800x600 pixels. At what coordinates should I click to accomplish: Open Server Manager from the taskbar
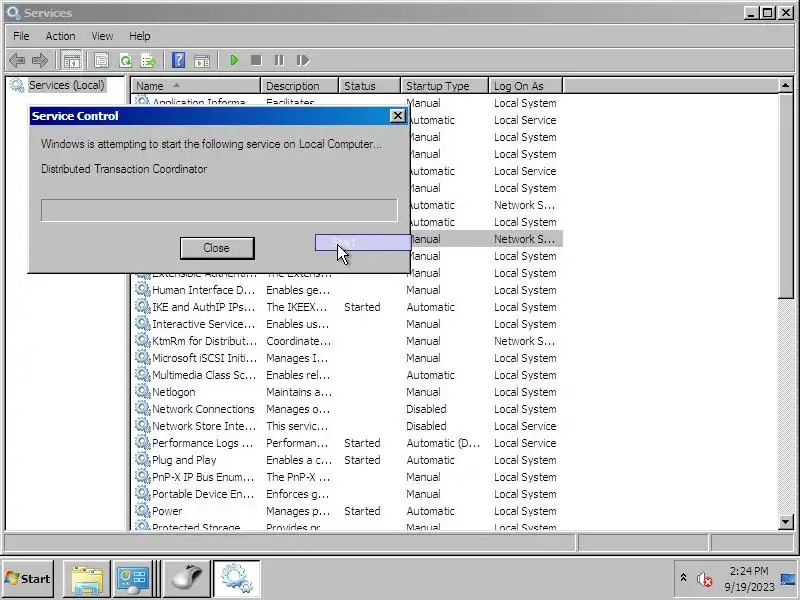point(133,579)
